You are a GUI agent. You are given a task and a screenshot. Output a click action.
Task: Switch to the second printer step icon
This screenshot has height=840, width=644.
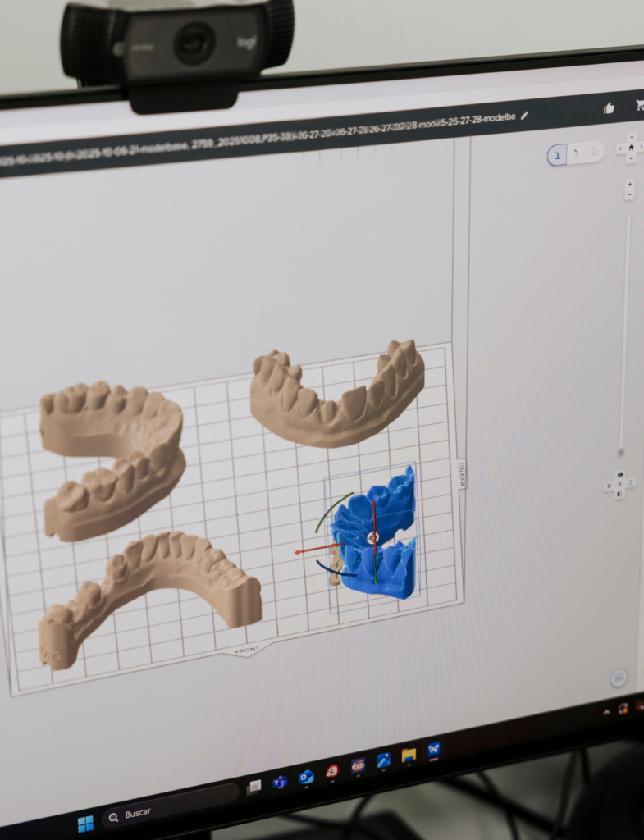(x=577, y=153)
